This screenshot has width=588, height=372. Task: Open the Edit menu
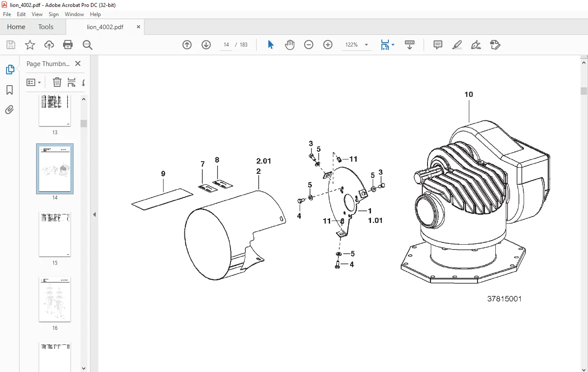tap(21, 14)
